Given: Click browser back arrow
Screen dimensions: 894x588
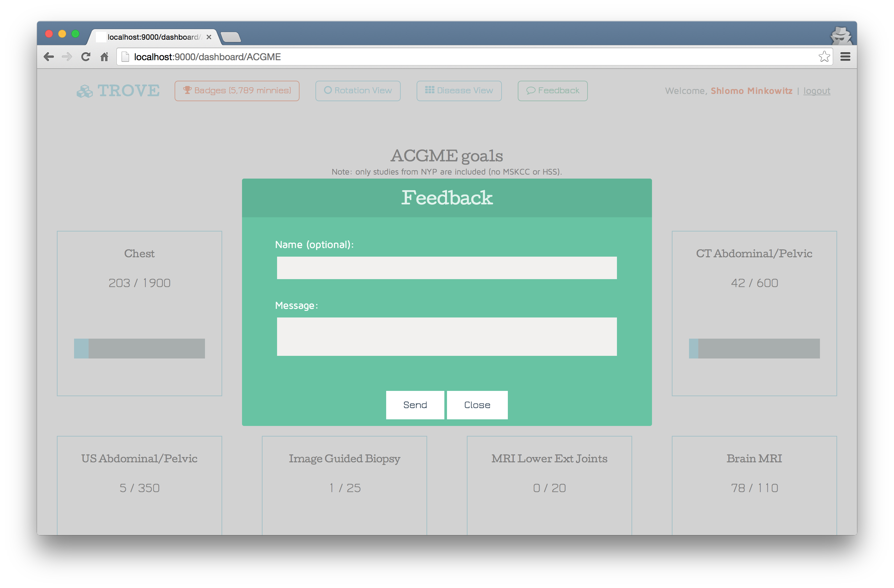Looking at the screenshot, I should coord(49,57).
